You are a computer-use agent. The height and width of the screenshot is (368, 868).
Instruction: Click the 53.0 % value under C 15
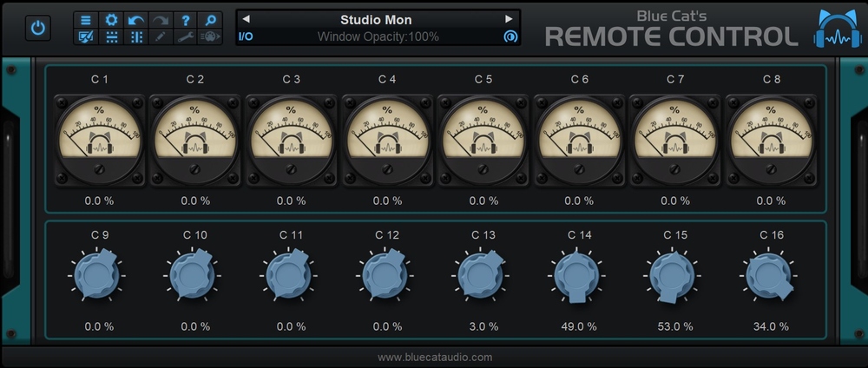click(674, 327)
